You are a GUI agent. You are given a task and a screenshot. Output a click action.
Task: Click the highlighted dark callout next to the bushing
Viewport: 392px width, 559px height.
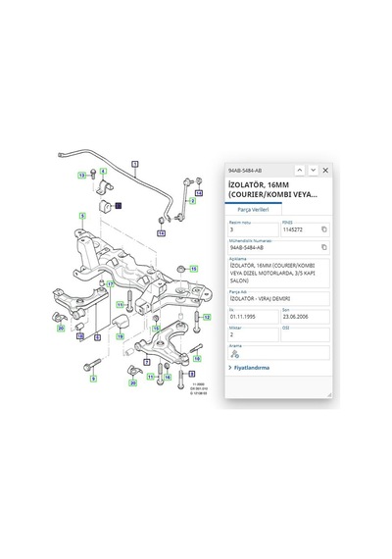click(119, 205)
